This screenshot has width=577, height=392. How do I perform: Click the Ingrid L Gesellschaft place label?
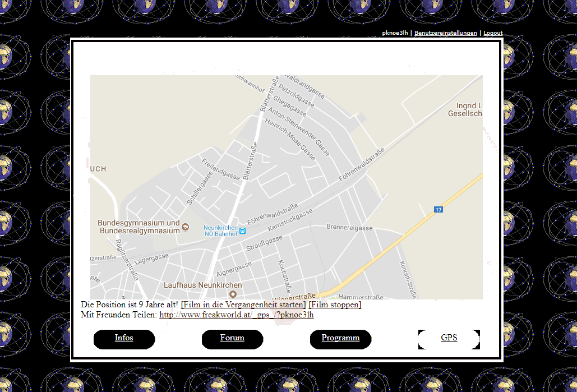pyautogui.click(x=465, y=110)
